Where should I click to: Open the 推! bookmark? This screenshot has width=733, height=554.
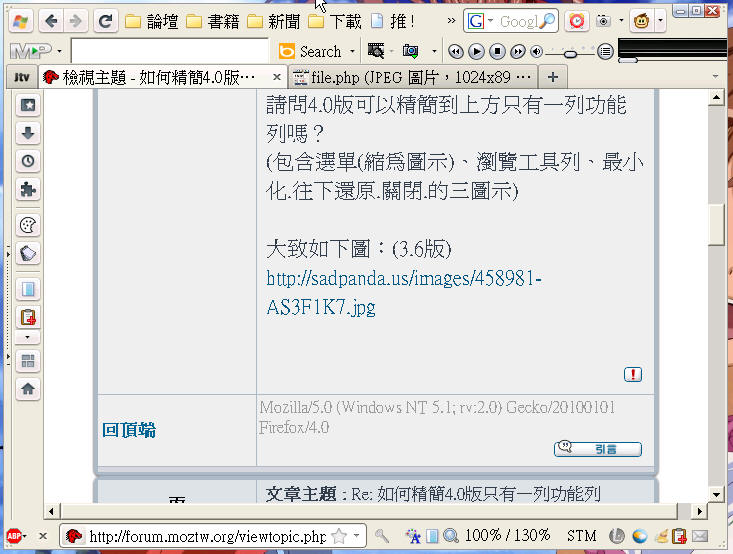click(393, 22)
